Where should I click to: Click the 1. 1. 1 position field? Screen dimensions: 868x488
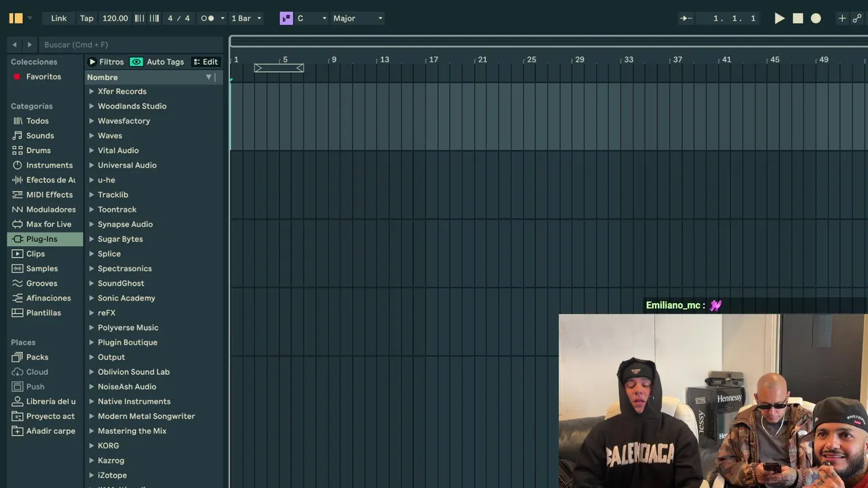coord(734,18)
